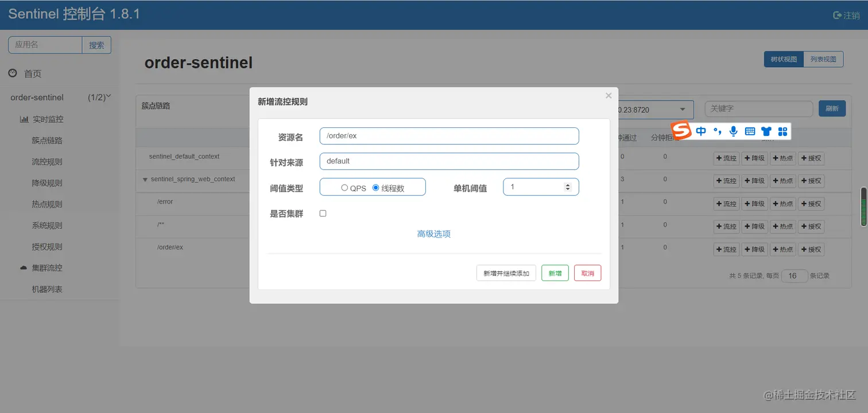Collapse the sentinel_spring_web_context tree node
This screenshot has height=413, width=868.
(x=145, y=180)
